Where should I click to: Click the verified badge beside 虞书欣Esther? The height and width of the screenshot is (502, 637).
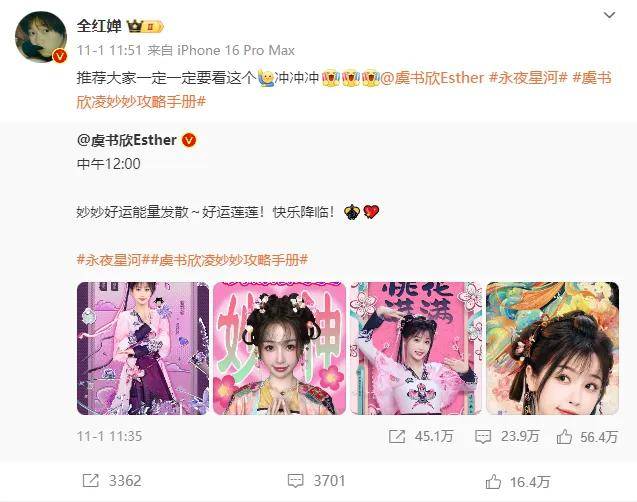[x=189, y=140]
